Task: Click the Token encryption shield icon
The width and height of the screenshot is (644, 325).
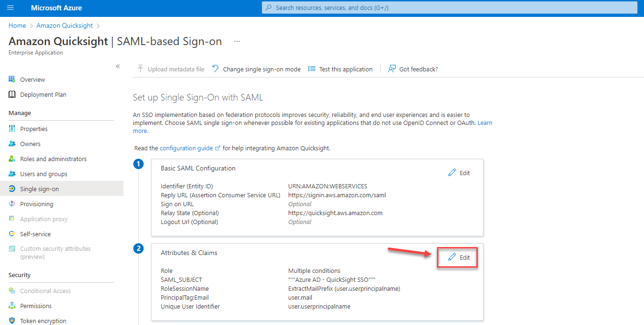Action: (12, 321)
